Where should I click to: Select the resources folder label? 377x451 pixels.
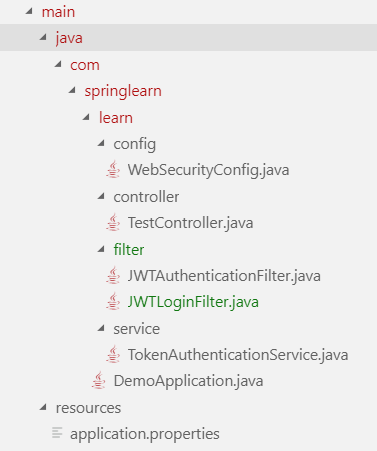88,408
